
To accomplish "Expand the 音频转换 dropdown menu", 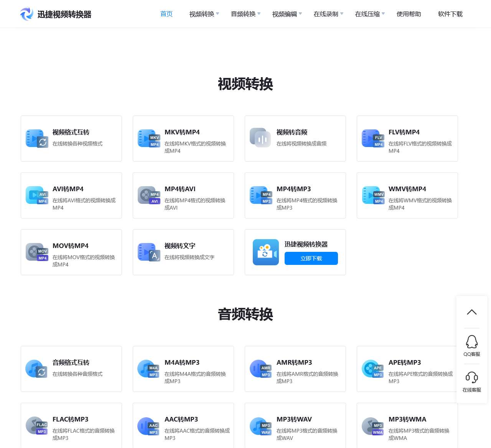I will click(245, 14).
